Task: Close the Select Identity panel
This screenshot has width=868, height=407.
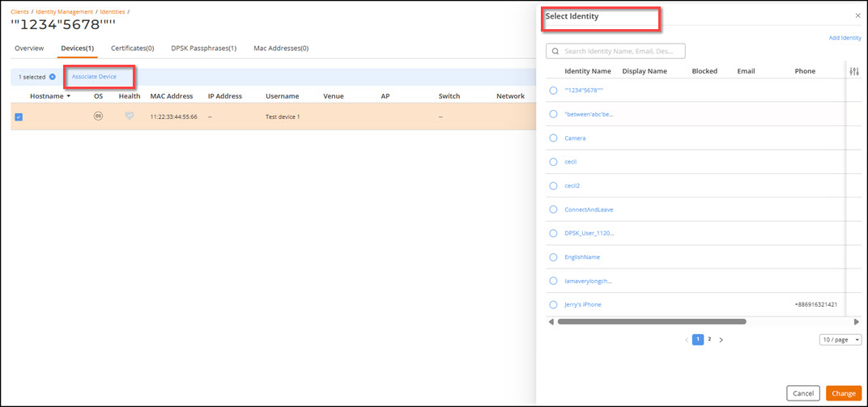Action: point(857,16)
